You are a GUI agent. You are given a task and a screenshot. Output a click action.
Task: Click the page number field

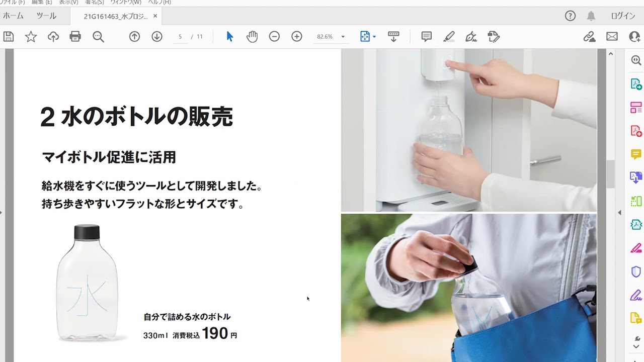click(x=180, y=37)
